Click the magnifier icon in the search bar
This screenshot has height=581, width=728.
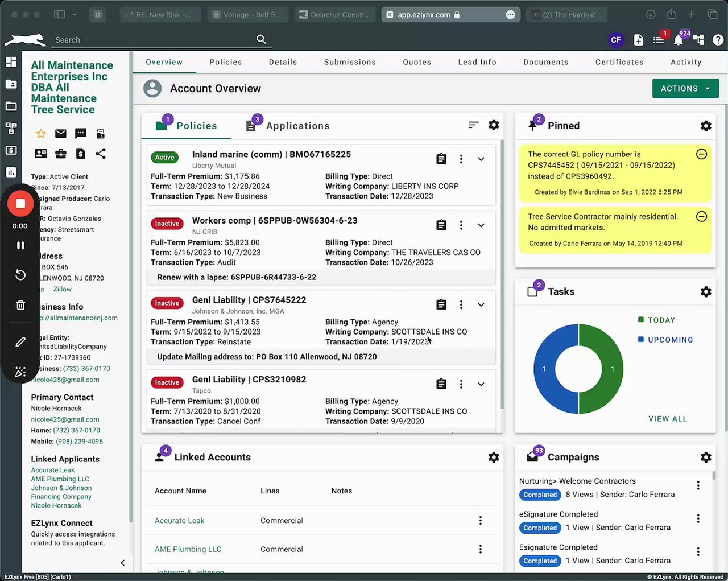tap(262, 39)
